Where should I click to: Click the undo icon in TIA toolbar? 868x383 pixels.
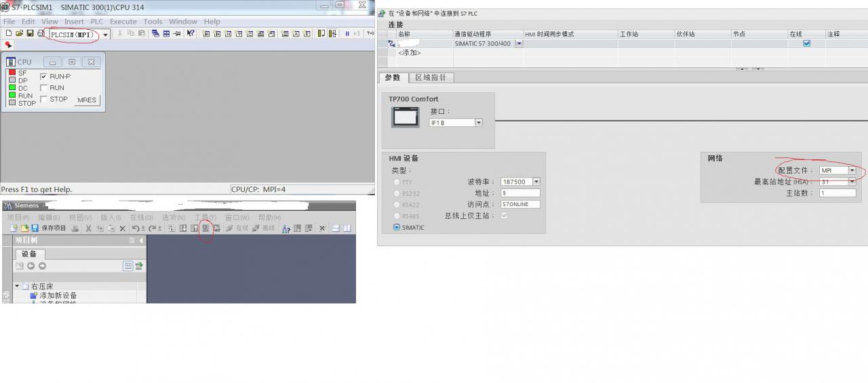pyautogui.click(x=136, y=228)
